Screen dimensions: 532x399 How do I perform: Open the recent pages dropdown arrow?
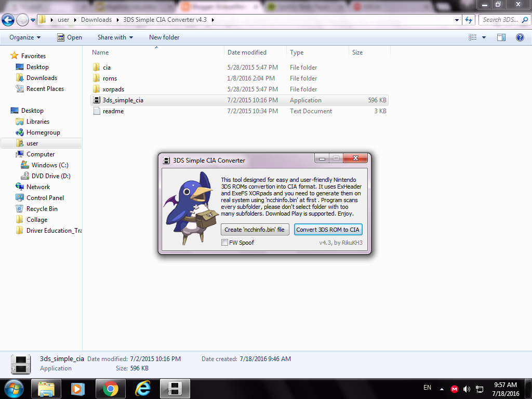(x=33, y=20)
